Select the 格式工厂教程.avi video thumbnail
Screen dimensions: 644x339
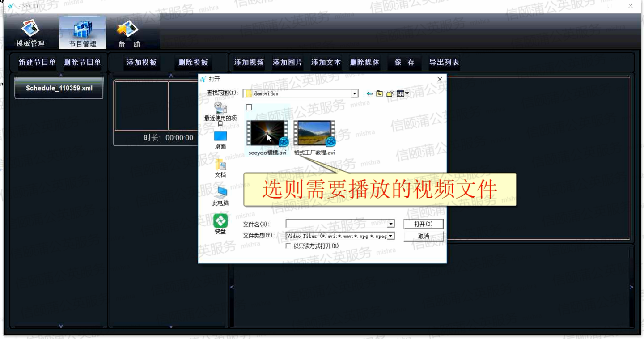(314, 134)
